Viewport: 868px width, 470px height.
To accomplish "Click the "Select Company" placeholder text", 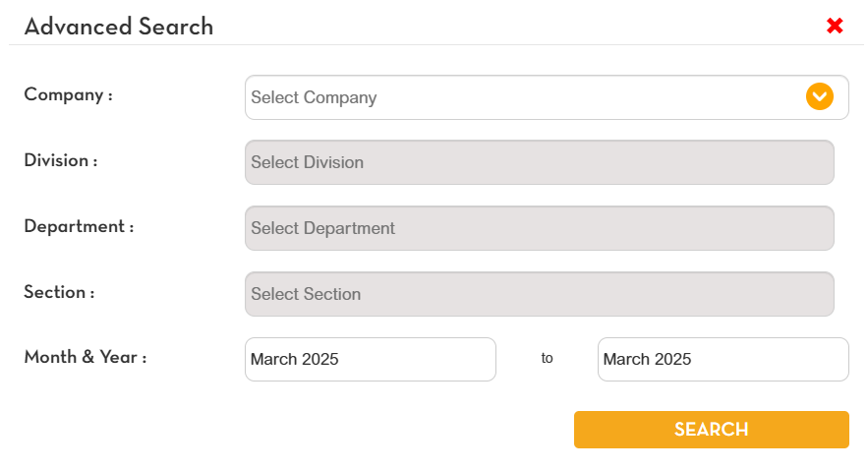I will 314,97.
